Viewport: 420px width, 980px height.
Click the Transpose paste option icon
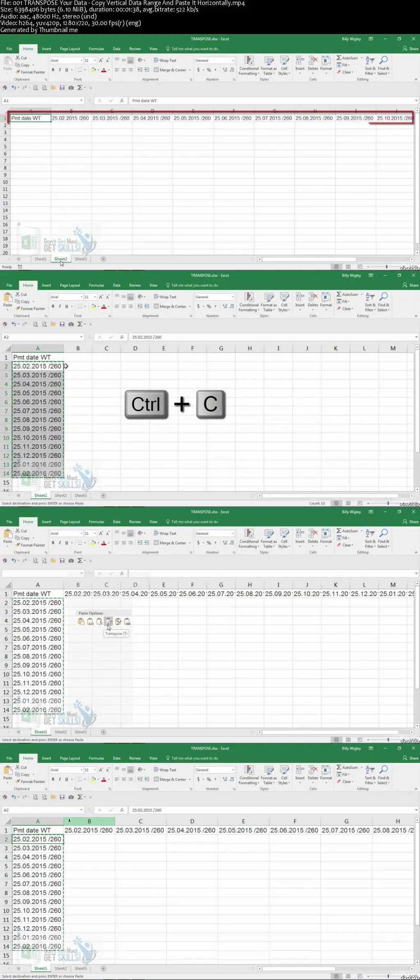[x=109, y=622]
